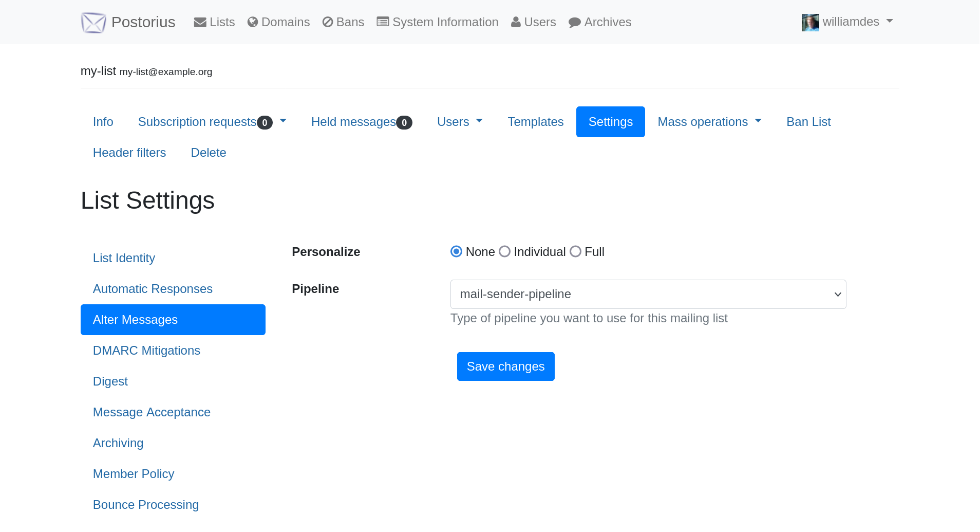Image resolution: width=980 pixels, height=532 pixels.
Task: Click the Users person icon in navbar
Action: (x=516, y=22)
